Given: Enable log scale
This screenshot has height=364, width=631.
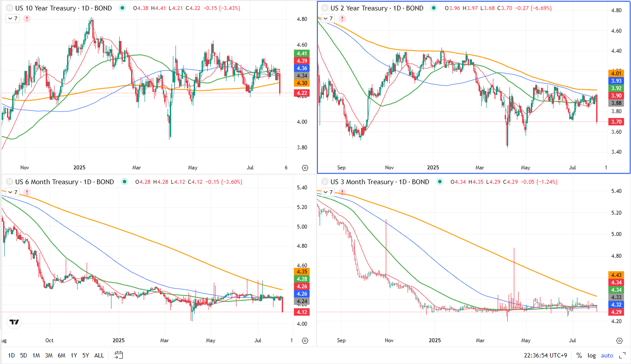Looking at the screenshot, I should (x=591, y=355).
